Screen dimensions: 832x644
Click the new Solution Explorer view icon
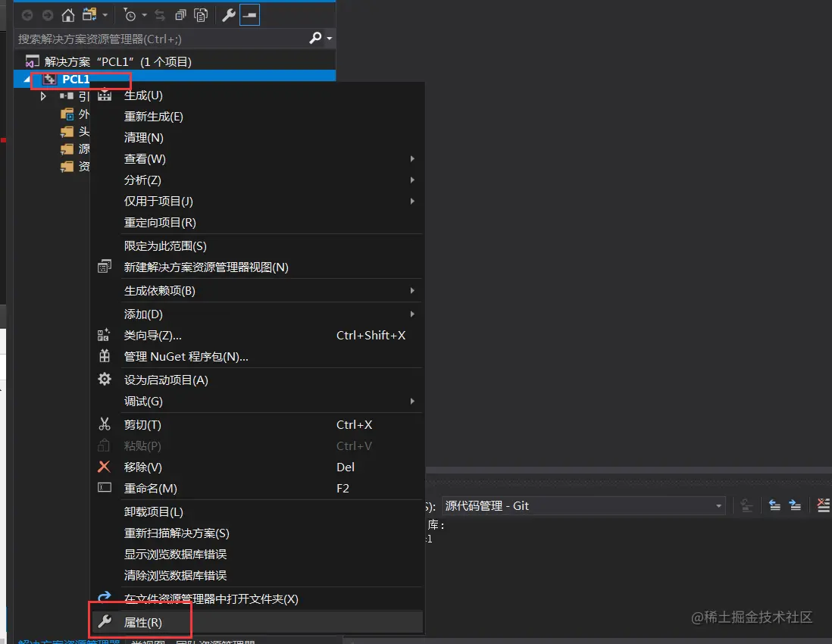click(x=105, y=266)
